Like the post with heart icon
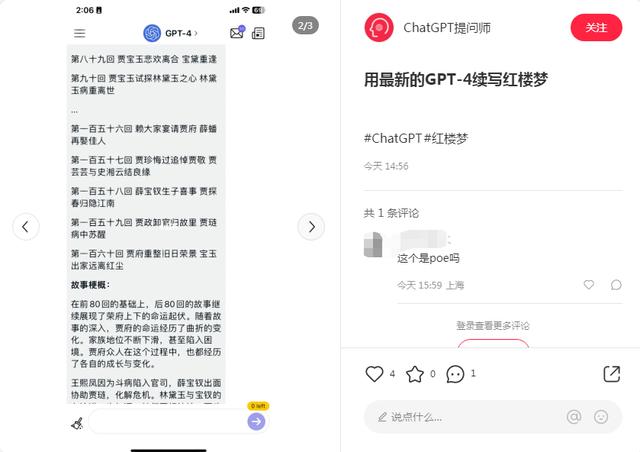640x452 pixels. pyautogui.click(x=374, y=374)
